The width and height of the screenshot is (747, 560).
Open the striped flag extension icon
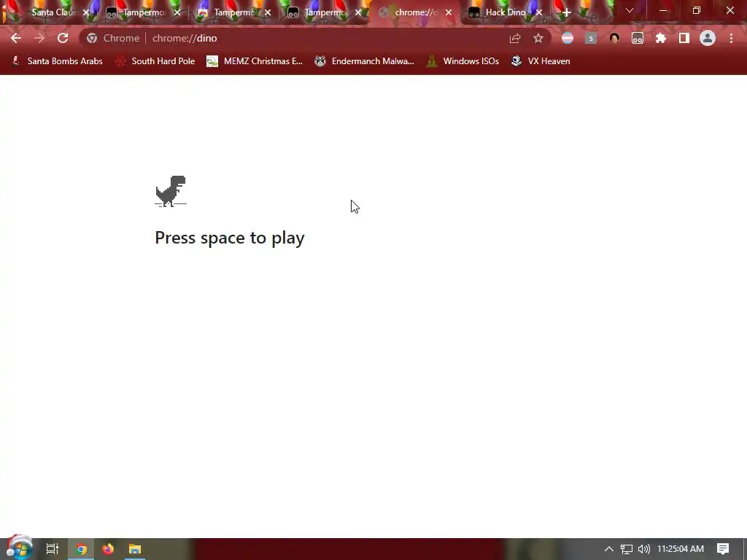coord(568,38)
